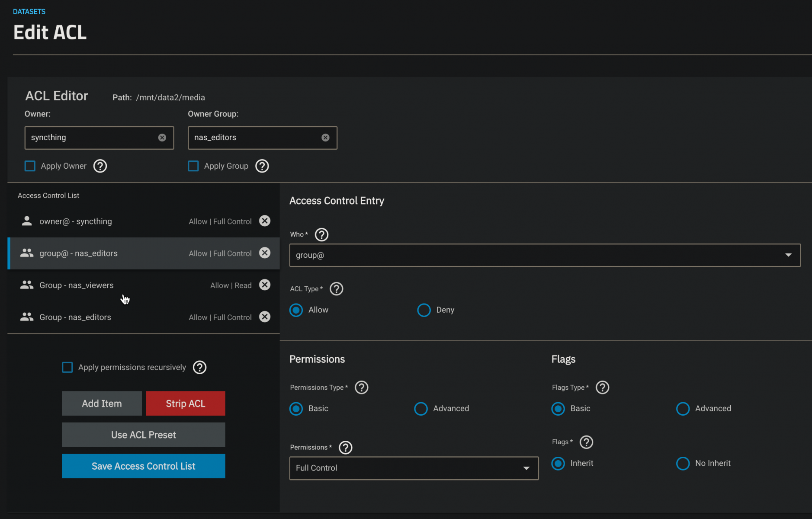
Task: Choose No Inherit flag option
Action: [x=683, y=463]
